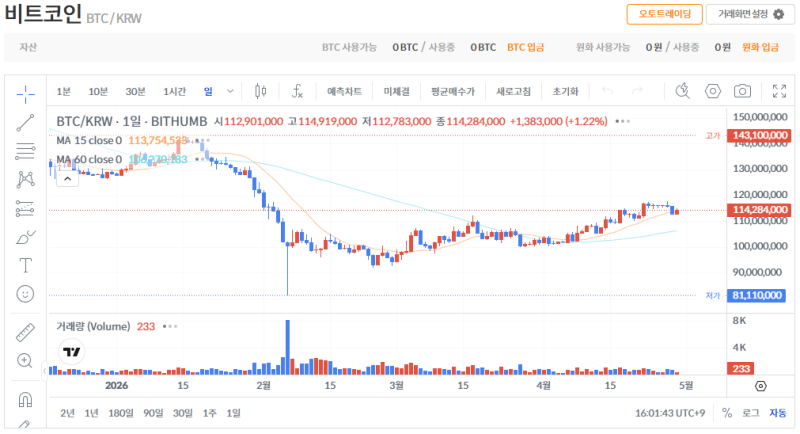Click the high price label 143,100,000
Image resolution: width=800 pixels, height=434 pixels.
pos(759,135)
